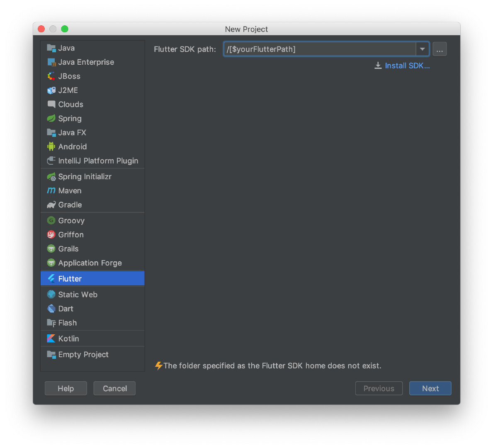This screenshot has height=448, width=493.
Task: Click the Install SDK download icon
Action: [378, 66]
